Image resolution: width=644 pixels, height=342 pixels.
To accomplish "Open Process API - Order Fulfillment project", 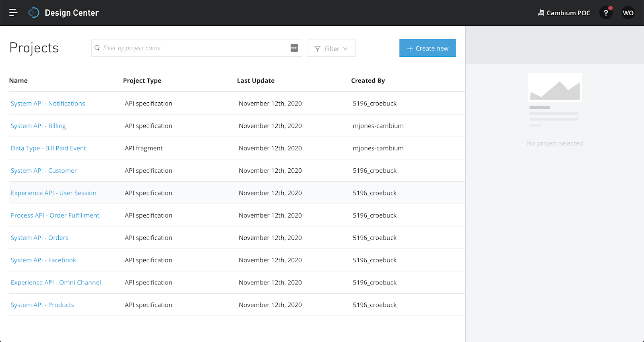I will pos(55,216).
